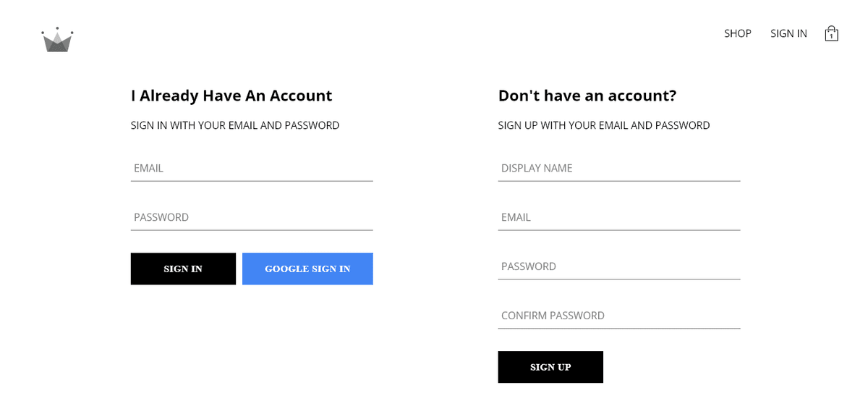Viewport: 868px width, 396px height.
Task: Open the SHOP page from header
Action: (737, 33)
